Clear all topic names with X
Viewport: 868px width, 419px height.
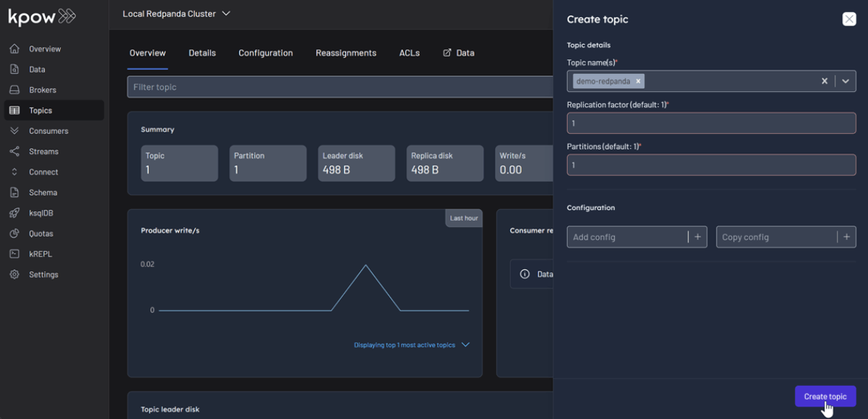pyautogui.click(x=824, y=81)
